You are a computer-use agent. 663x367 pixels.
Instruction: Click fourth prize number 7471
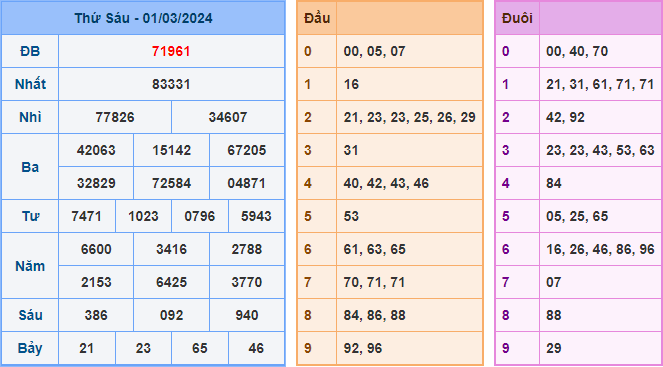[87, 216]
